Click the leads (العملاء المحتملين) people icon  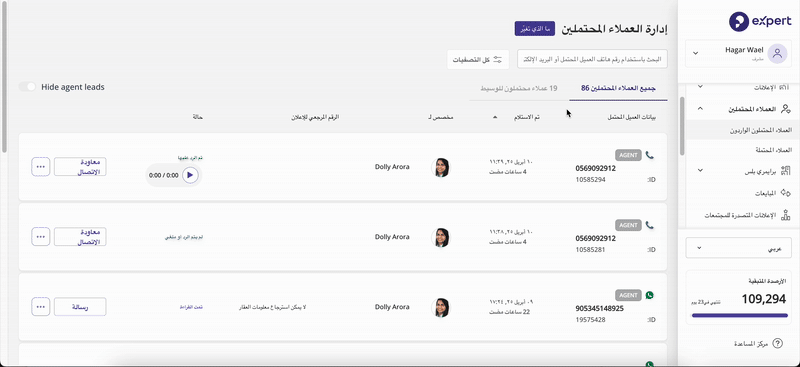coord(785,109)
